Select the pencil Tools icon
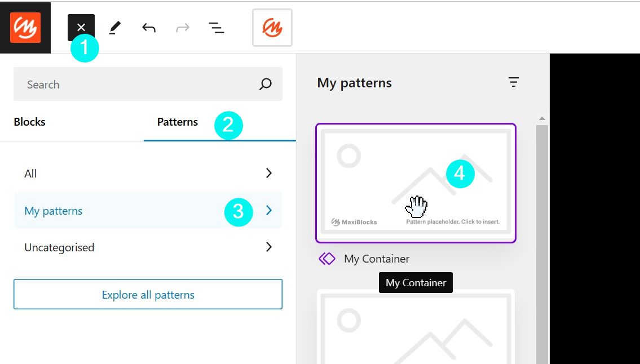Viewport: 640px width, 364px height. coord(114,28)
